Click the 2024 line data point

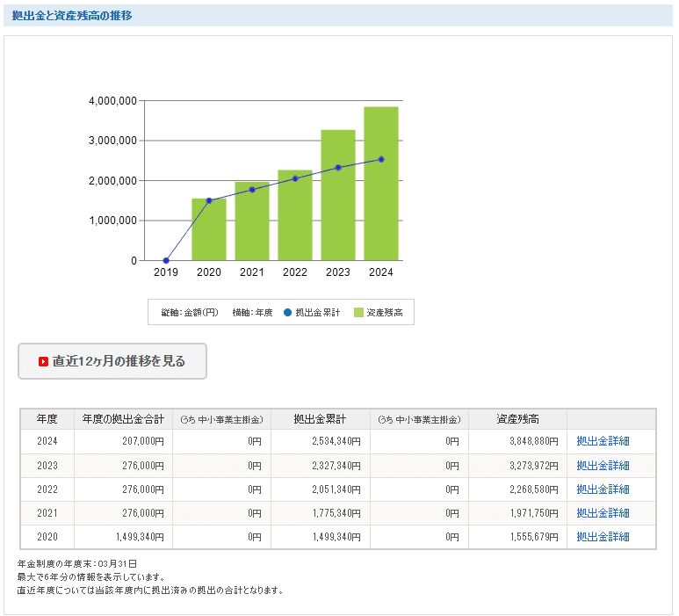[381, 159]
